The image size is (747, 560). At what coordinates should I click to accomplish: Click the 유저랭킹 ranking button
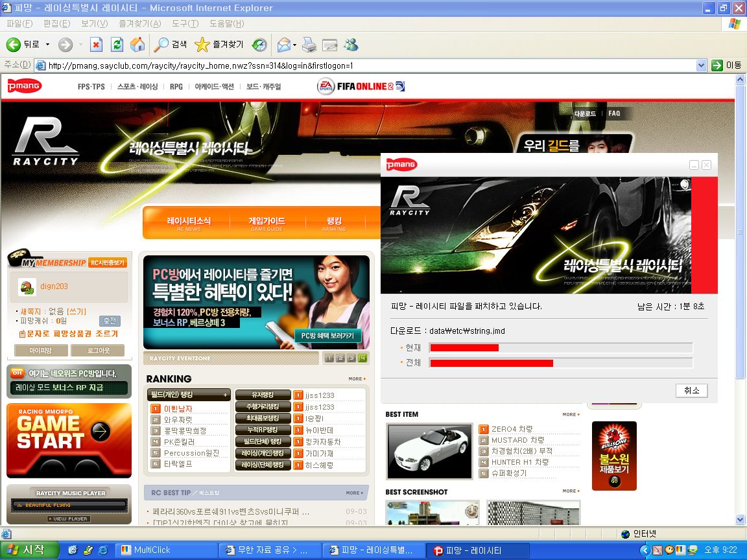pyautogui.click(x=263, y=395)
